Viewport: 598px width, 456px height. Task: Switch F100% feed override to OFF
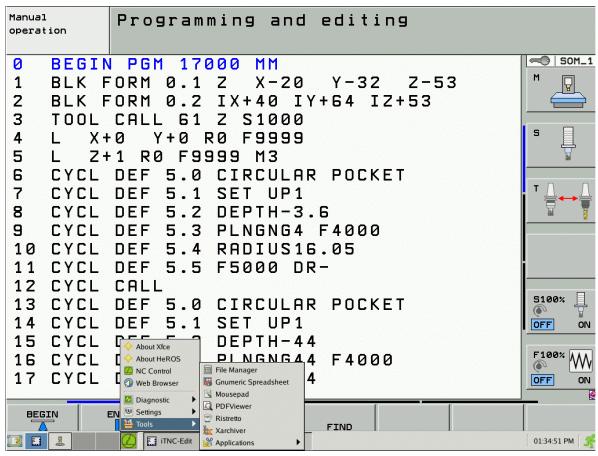[x=542, y=380]
